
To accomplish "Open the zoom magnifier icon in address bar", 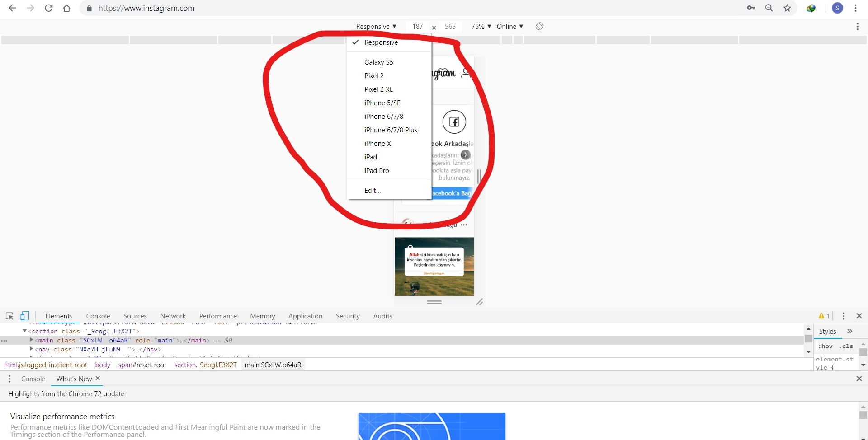I will (x=769, y=8).
